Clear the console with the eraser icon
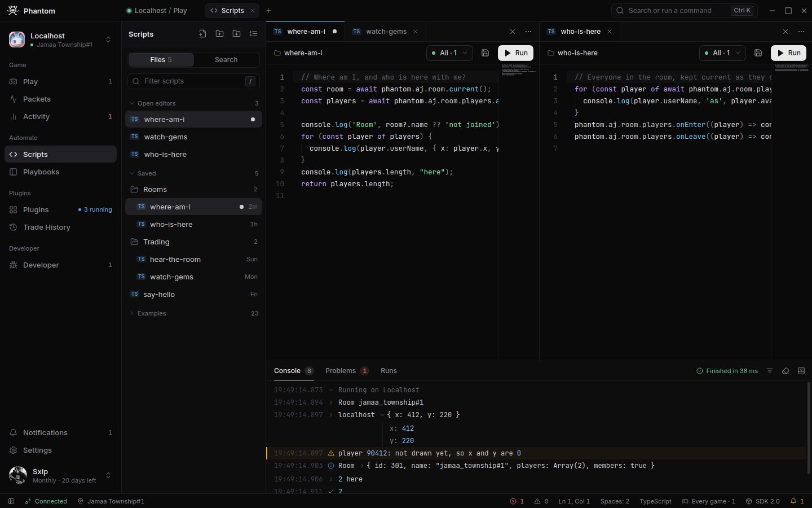 (785, 371)
